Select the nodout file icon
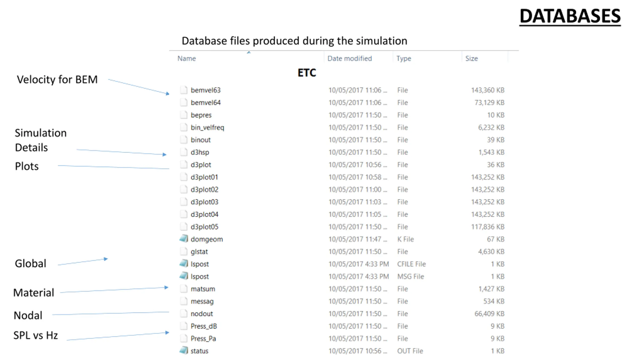 (x=184, y=313)
